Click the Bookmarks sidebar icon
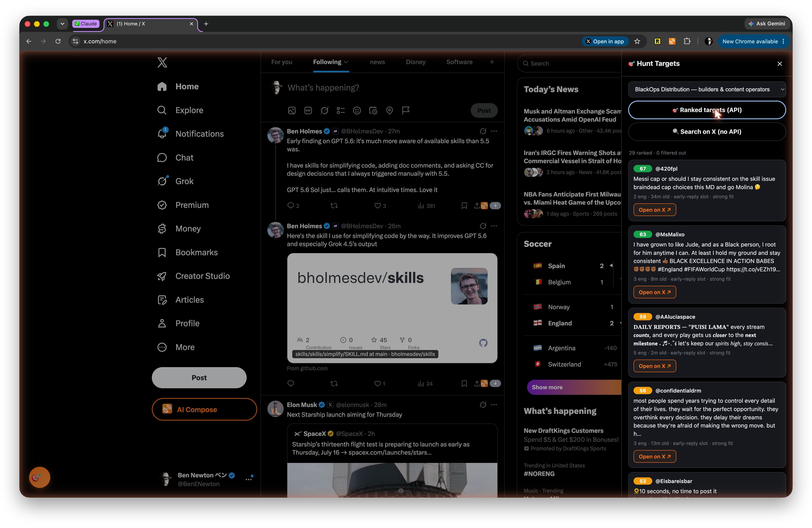Screen dimensions: 812x528 tap(162, 252)
